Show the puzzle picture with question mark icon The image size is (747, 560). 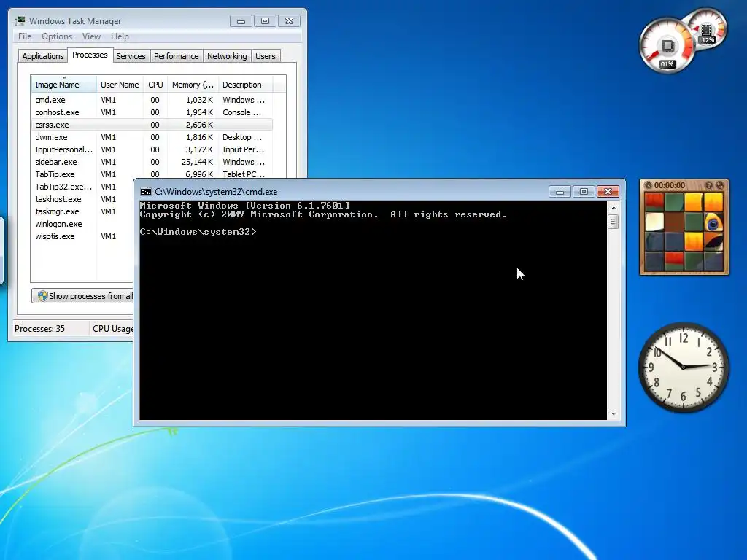[x=709, y=185]
